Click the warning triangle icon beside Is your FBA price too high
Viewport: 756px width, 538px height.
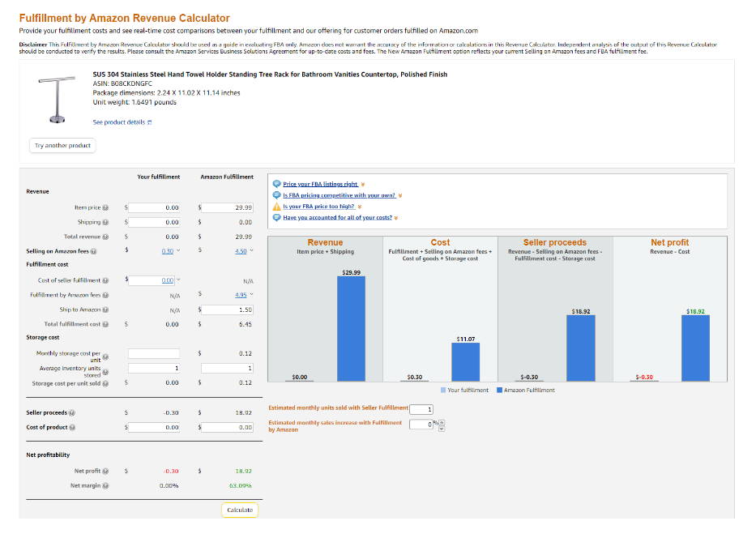click(x=277, y=207)
